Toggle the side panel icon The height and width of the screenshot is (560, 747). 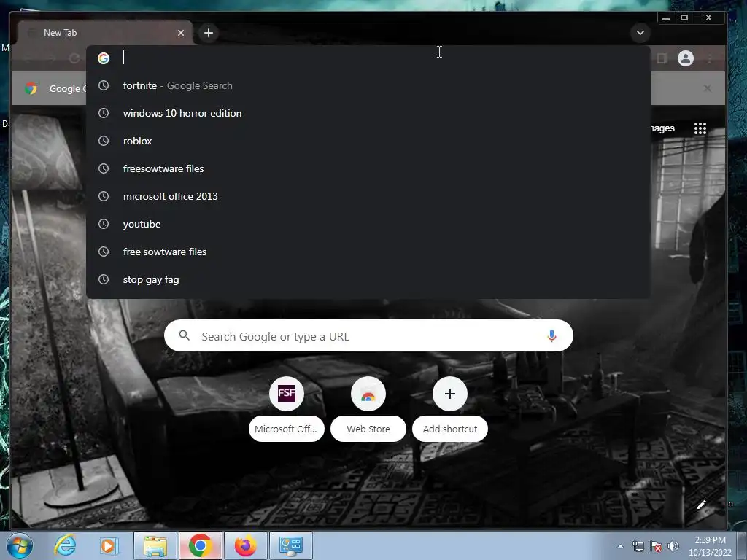[662, 58]
